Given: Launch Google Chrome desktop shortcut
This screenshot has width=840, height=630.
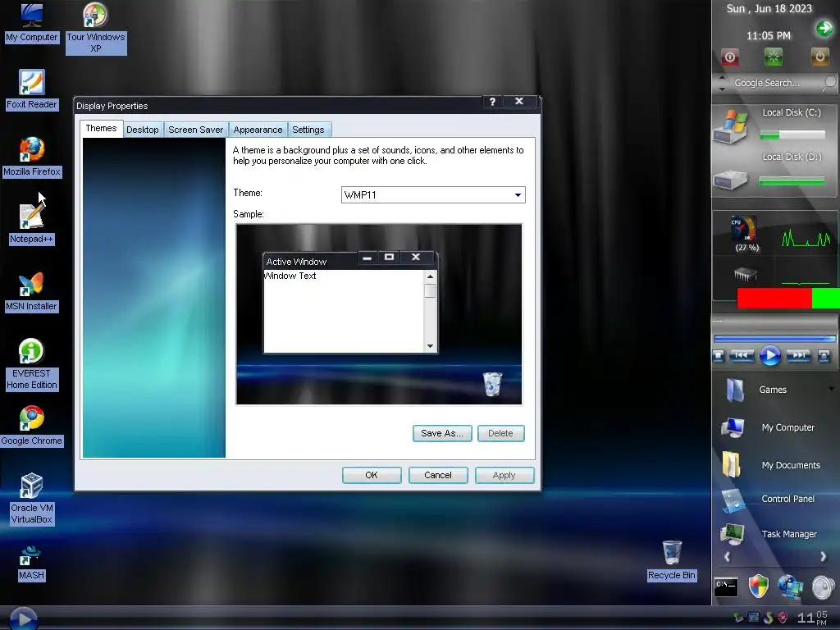Looking at the screenshot, I should 32,427.
